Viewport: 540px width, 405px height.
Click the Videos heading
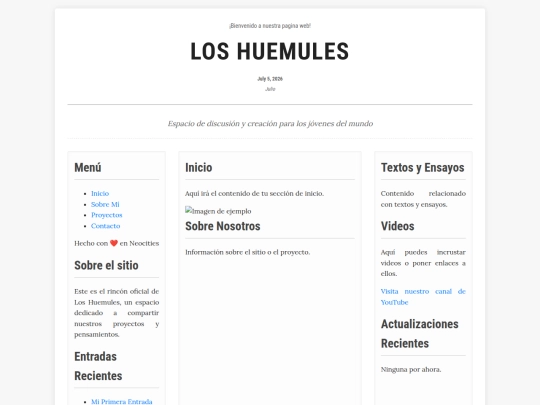tap(397, 226)
